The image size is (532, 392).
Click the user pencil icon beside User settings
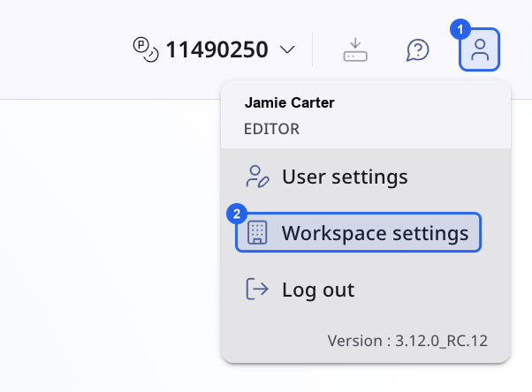point(257,177)
